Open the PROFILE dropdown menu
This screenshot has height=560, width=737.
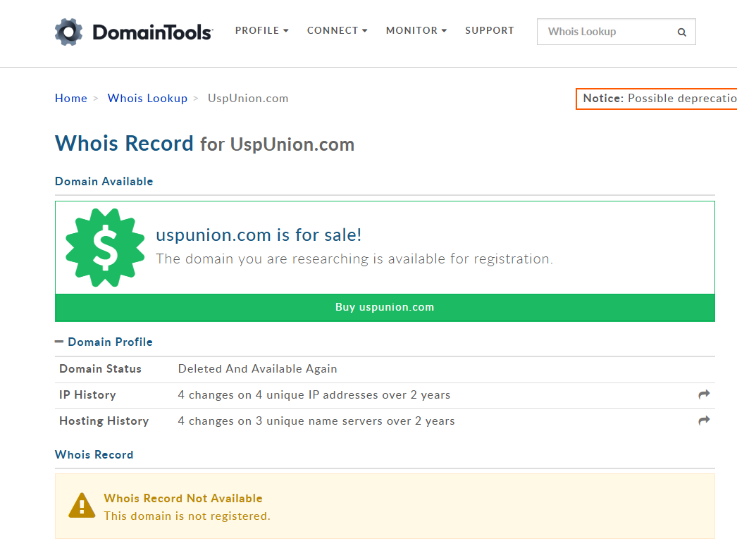pos(262,30)
